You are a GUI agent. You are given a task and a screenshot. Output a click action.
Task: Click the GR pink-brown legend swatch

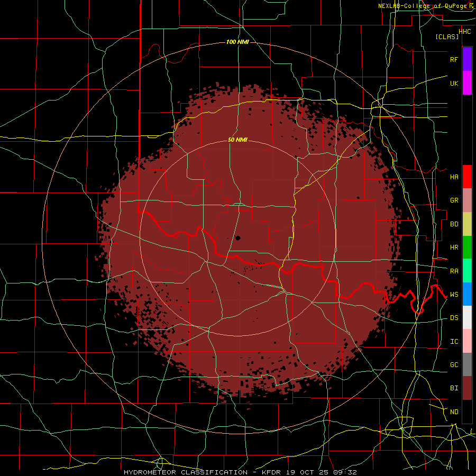467,200
